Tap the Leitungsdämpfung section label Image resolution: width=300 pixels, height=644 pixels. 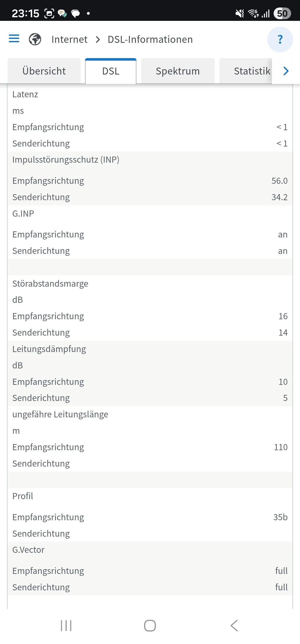(x=49, y=349)
